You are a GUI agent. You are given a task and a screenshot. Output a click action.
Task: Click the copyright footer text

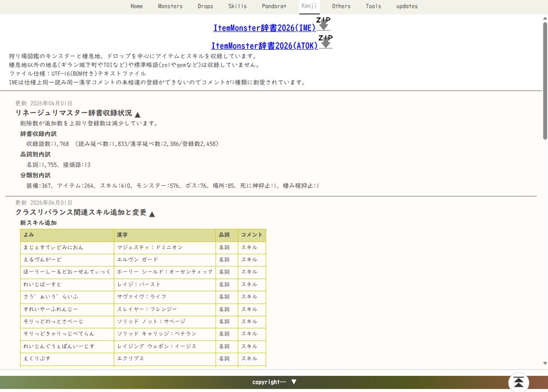pyautogui.click(x=269, y=382)
